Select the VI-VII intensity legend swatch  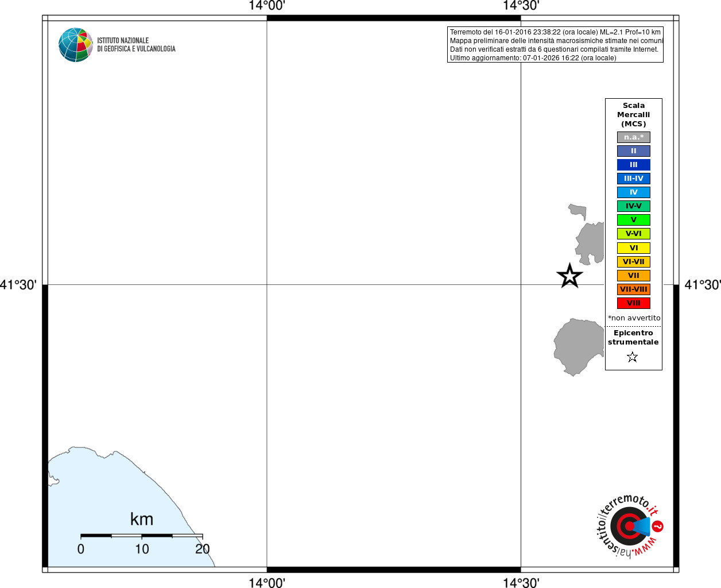click(634, 262)
